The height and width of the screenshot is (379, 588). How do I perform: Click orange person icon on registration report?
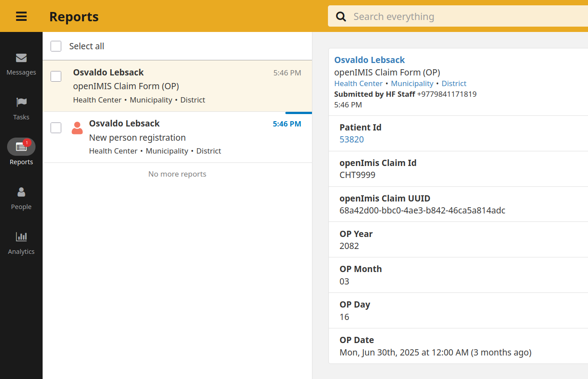click(77, 128)
